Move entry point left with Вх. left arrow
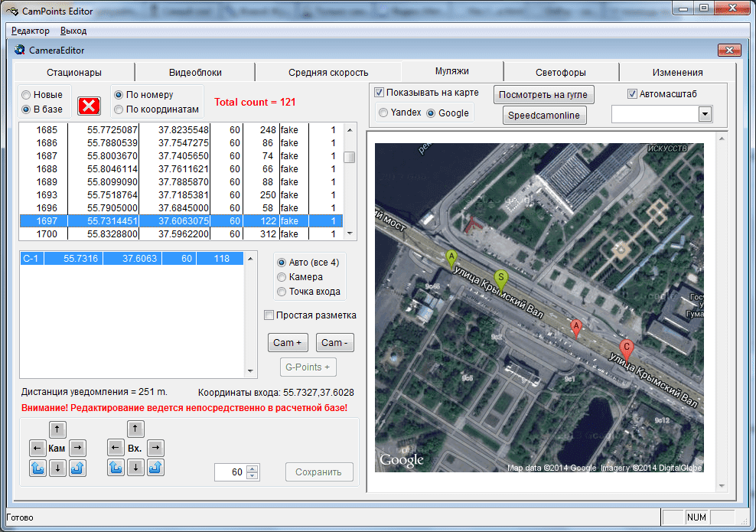Screen dimensions: 756x532 point(116,448)
